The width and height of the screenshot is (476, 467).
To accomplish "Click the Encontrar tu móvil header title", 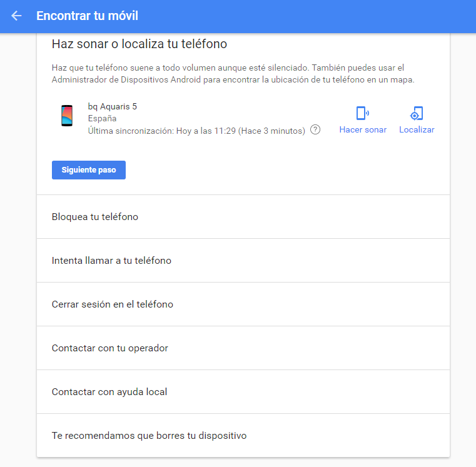I will (x=88, y=16).
